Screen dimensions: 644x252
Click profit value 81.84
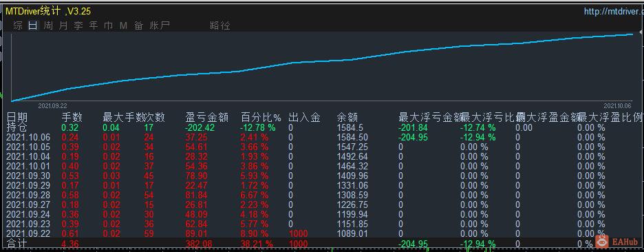coord(196,195)
